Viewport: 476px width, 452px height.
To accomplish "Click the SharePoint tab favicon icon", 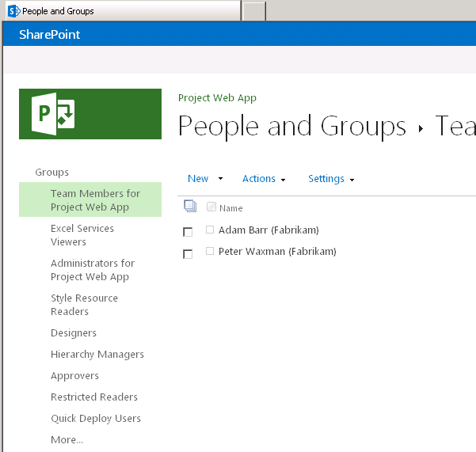I will pos(13,11).
